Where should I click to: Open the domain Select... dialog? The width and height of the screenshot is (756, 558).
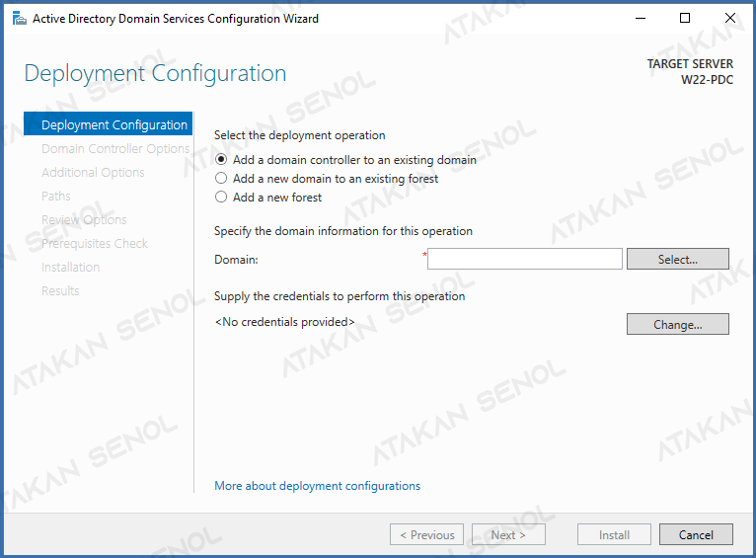tap(677, 259)
